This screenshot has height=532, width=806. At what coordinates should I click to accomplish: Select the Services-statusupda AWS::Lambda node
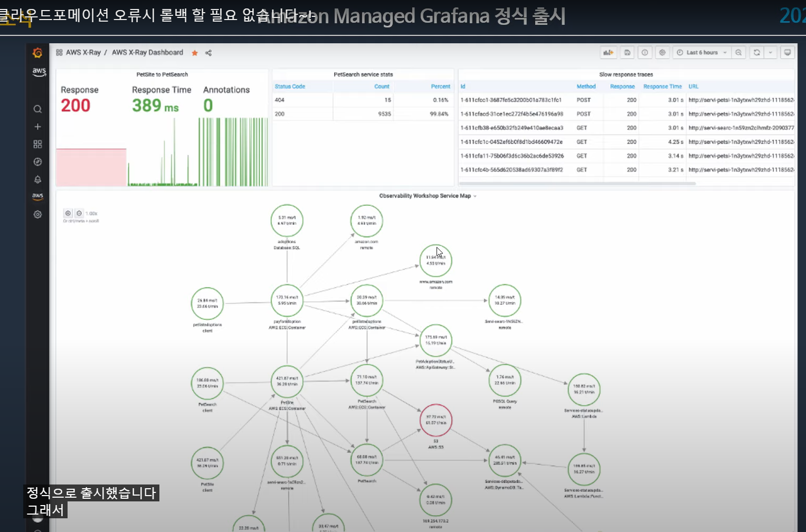(x=584, y=389)
